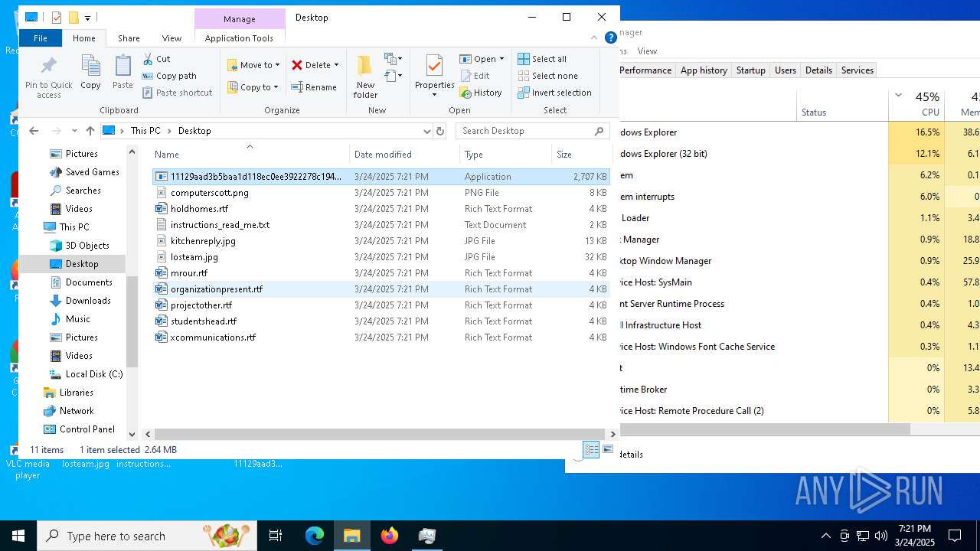Click Windows Start button
This screenshot has width=980, height=551.
[18, 536]
